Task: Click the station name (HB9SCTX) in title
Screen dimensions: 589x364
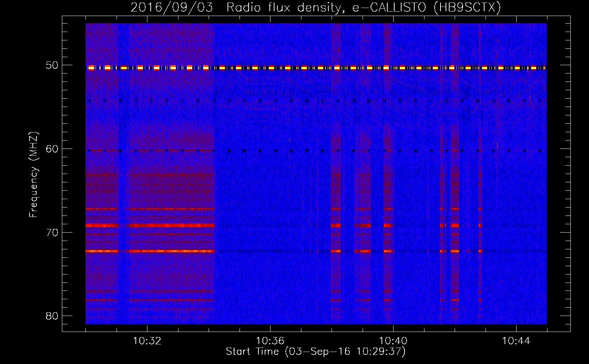Action: pyautogui.click(x=467, y=8)
